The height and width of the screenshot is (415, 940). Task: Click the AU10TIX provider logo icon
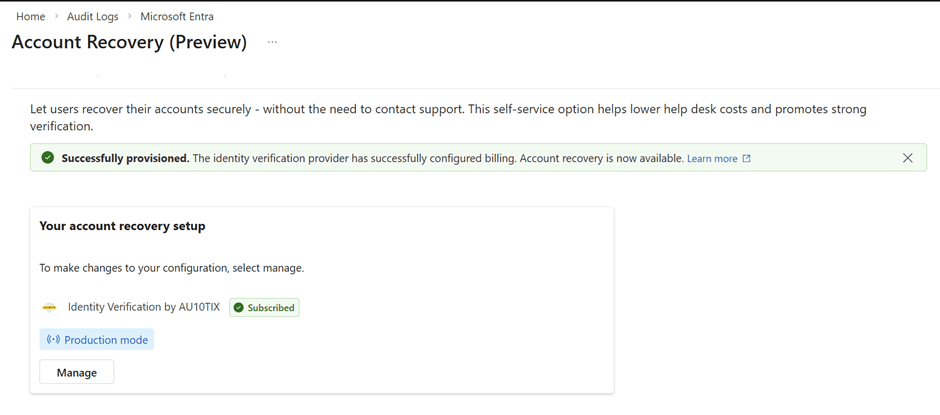(49, 308)
